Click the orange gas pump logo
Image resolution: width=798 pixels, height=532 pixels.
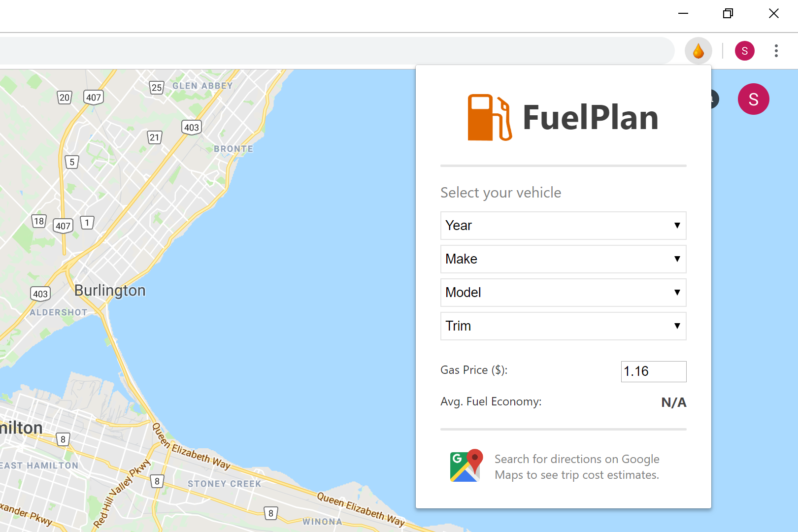[x=489, y=117]
